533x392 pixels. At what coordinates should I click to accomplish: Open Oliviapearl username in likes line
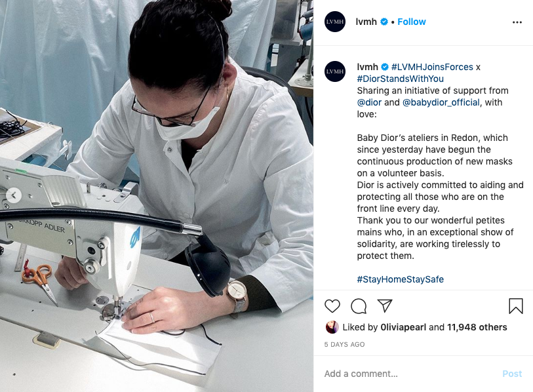coord(403,327)
